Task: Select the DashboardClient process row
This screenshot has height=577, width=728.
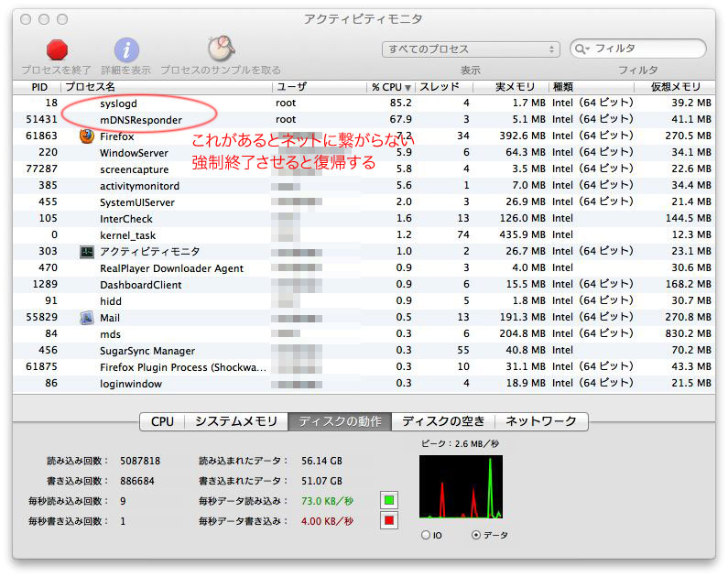Action: [364, 285]
